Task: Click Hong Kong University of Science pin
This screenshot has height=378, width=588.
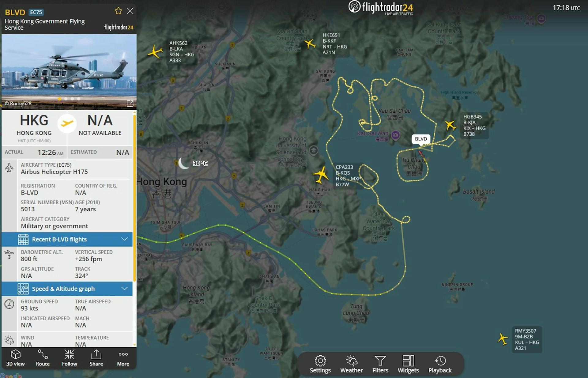Action: pyautogui.click(x=313, y=150)
